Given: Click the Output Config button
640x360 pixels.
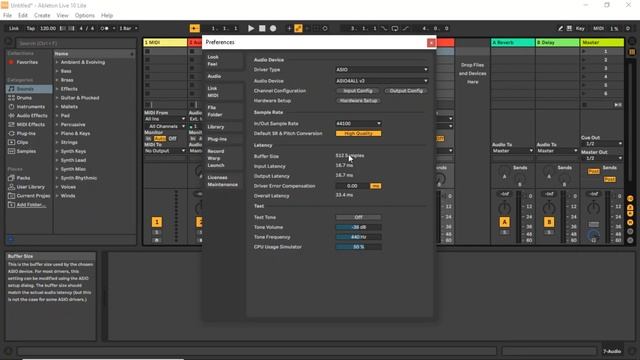Looking at the screenshot, I should [406, 91].
